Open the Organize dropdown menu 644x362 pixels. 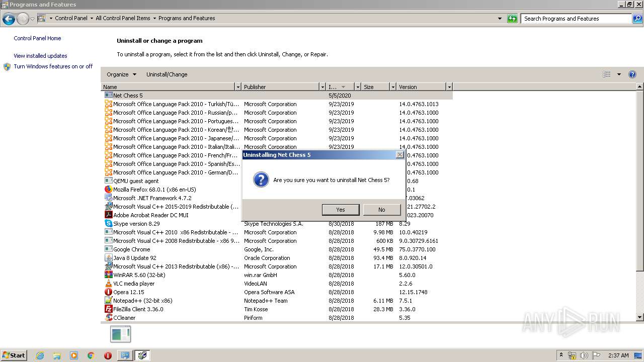(121, 74)
